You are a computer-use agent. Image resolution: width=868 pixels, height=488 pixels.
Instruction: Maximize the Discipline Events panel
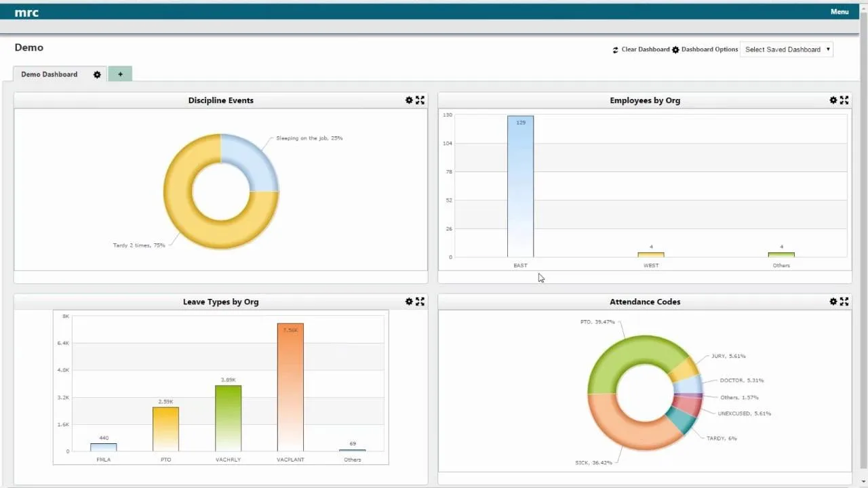pyautogui.click(x=420, y=100)
